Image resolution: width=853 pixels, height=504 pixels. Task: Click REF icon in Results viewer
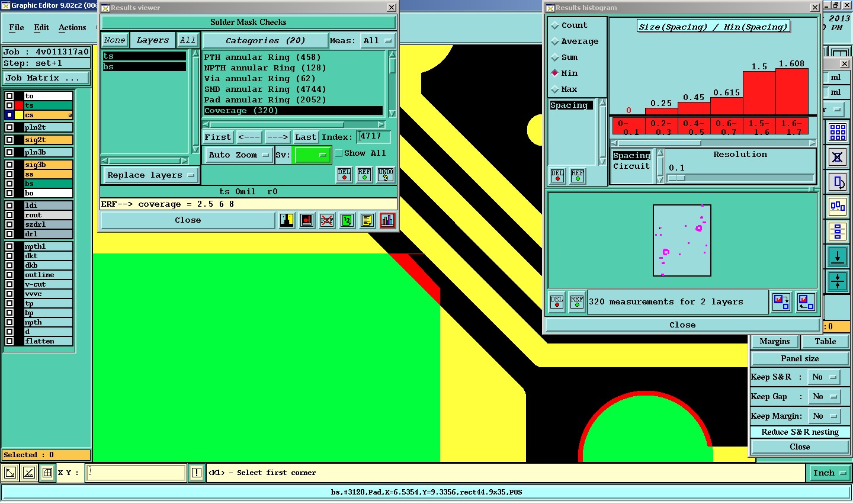click(364, 175)
